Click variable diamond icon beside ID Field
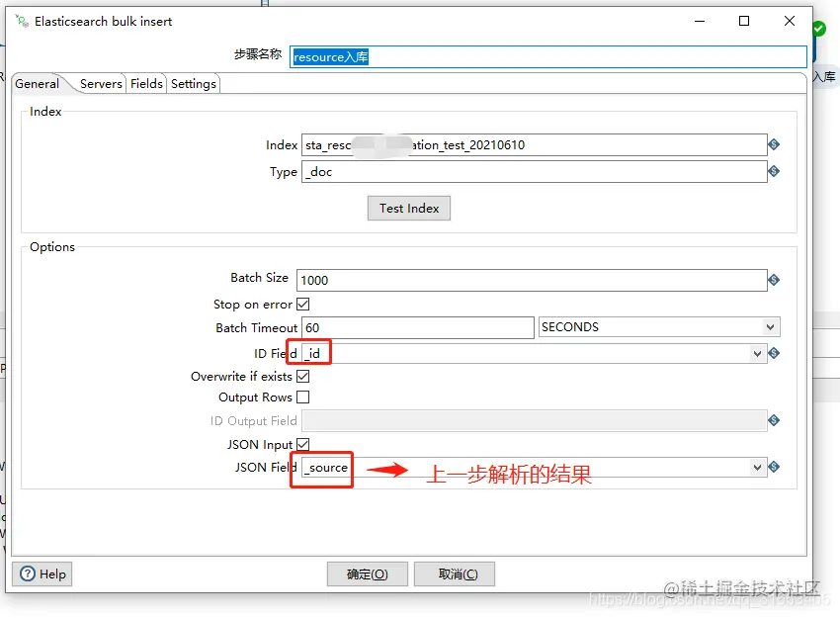Image resolution: width=840 pixels, height=618 pixels. point(774,353)
